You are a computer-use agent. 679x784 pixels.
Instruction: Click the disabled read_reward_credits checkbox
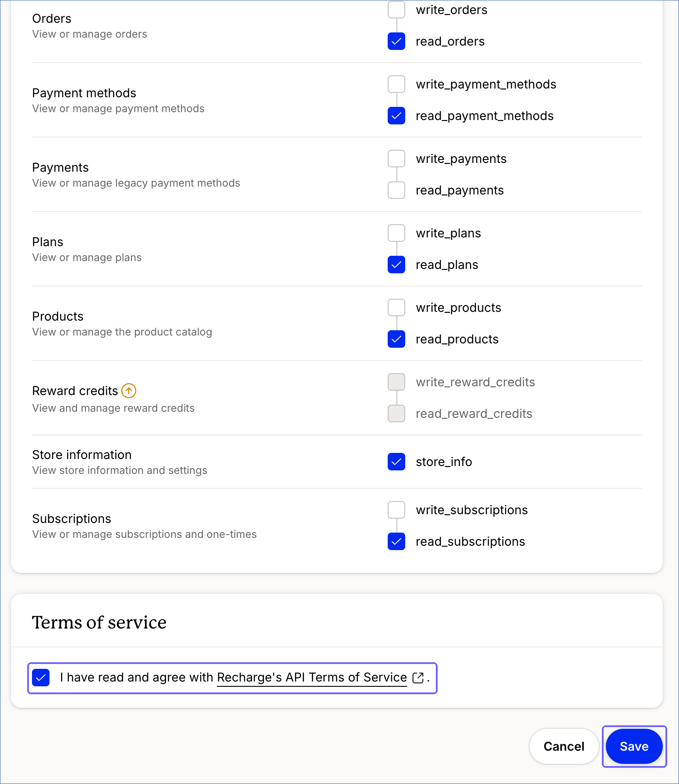[396, 413]
